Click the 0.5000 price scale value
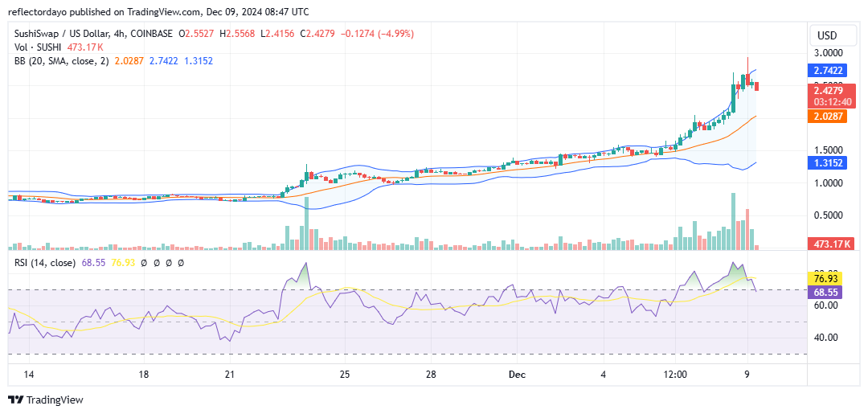This screenshot has width=868, height=414. [828, 215]
